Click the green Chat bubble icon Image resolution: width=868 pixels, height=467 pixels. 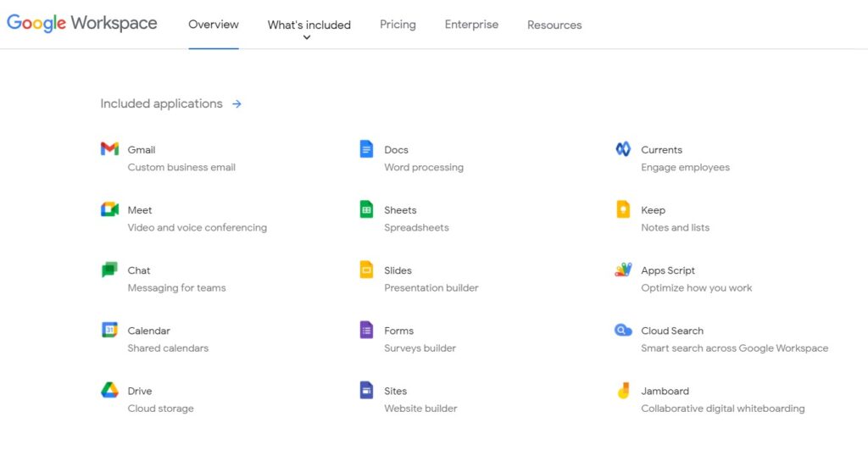pyautogui.click(x=109, y=270)
